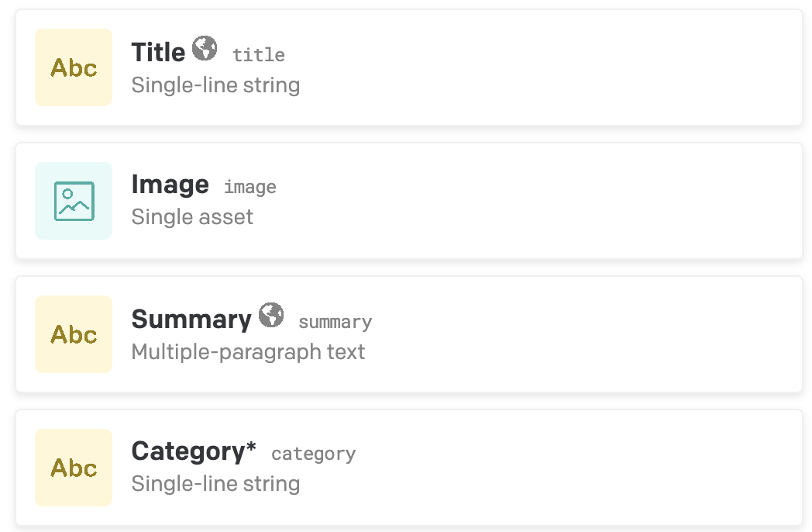The height and width of the screenshot is (532, 812).
Task: Click the 'category' API identifier text
Action: click(313, 454)
